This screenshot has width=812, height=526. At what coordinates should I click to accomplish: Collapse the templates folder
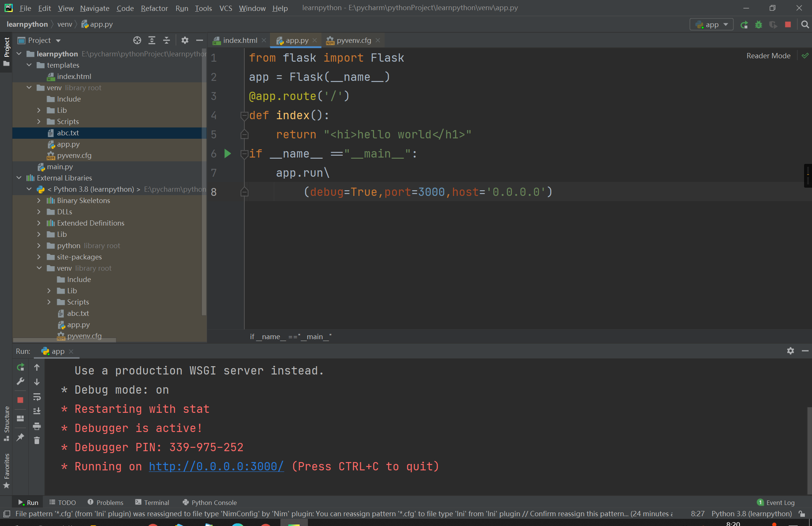[x=29, y=65]
